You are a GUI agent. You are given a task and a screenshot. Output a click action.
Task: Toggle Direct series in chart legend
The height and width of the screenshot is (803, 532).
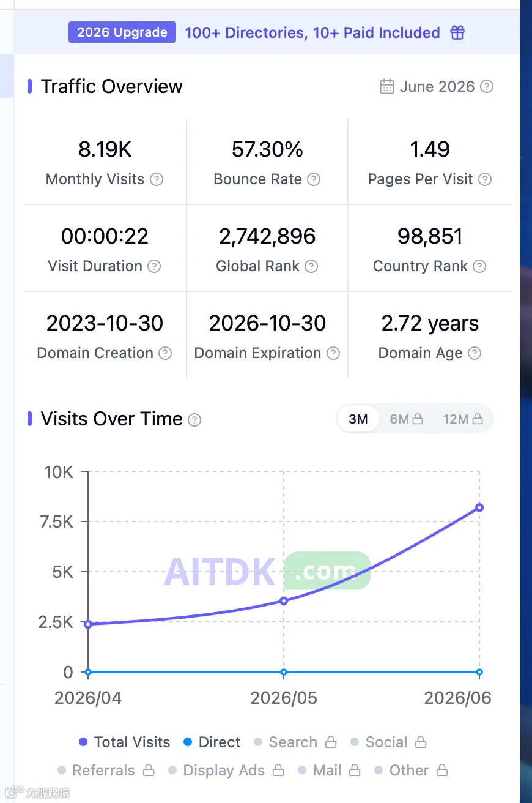point(212,742)
